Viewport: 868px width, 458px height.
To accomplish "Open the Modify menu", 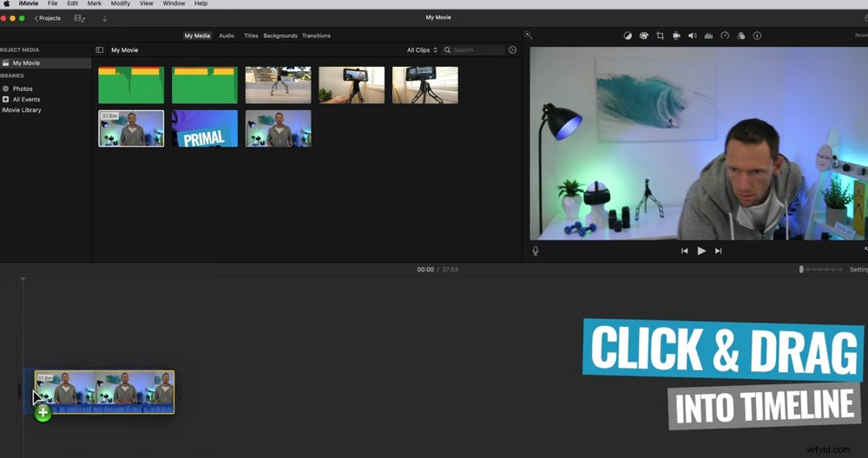I will pyautogui.click(x=120, y=3).
